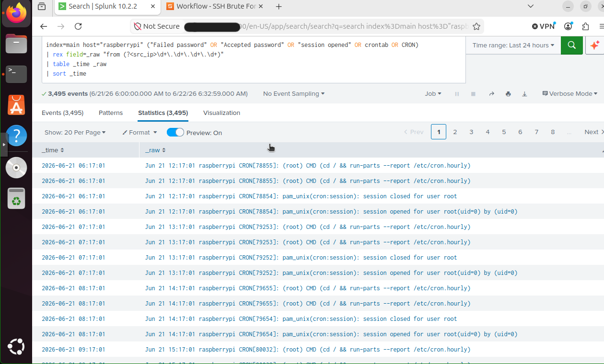The height and width of the screenshot is (364, 604).
Task: Export results with the download icon
Action: [524, 94]
